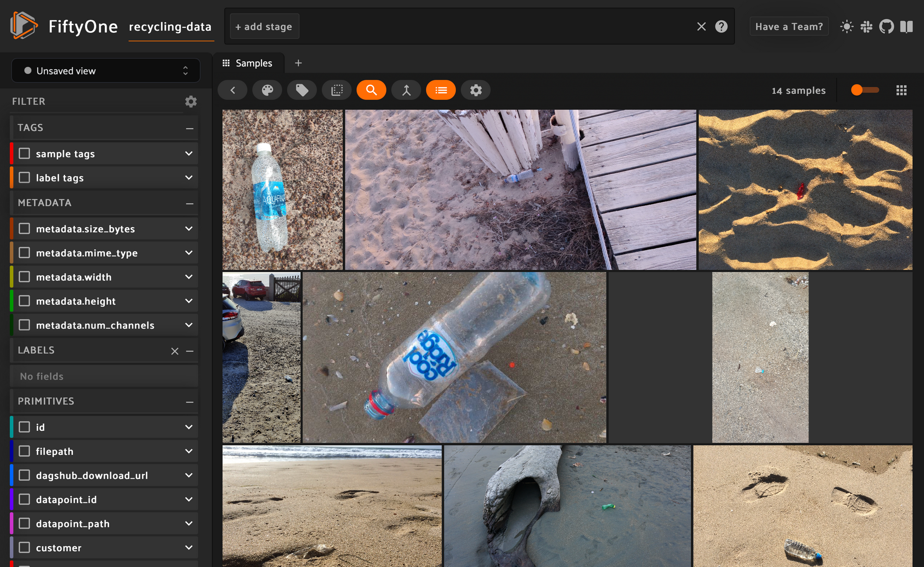Check the id field checkbox
The image size is (924, 567).
pos(24,427)
